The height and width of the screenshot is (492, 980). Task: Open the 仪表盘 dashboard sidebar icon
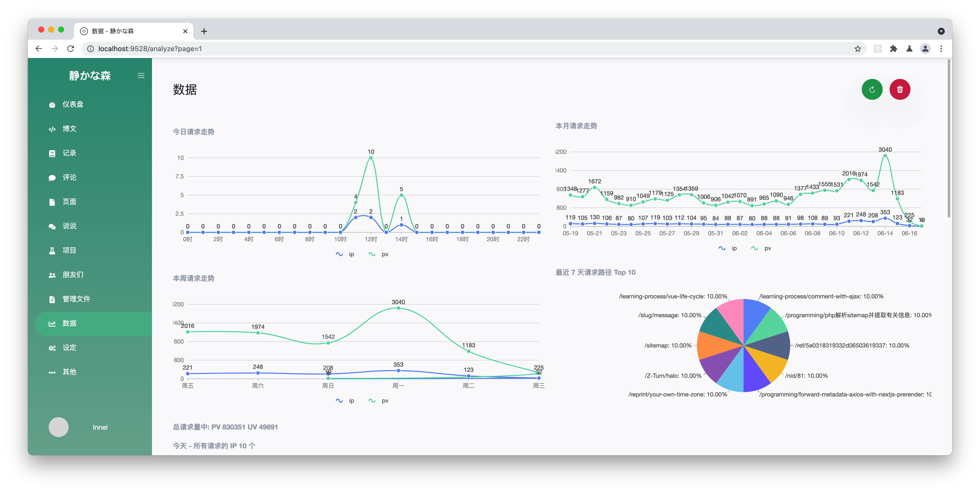[52, 105]
